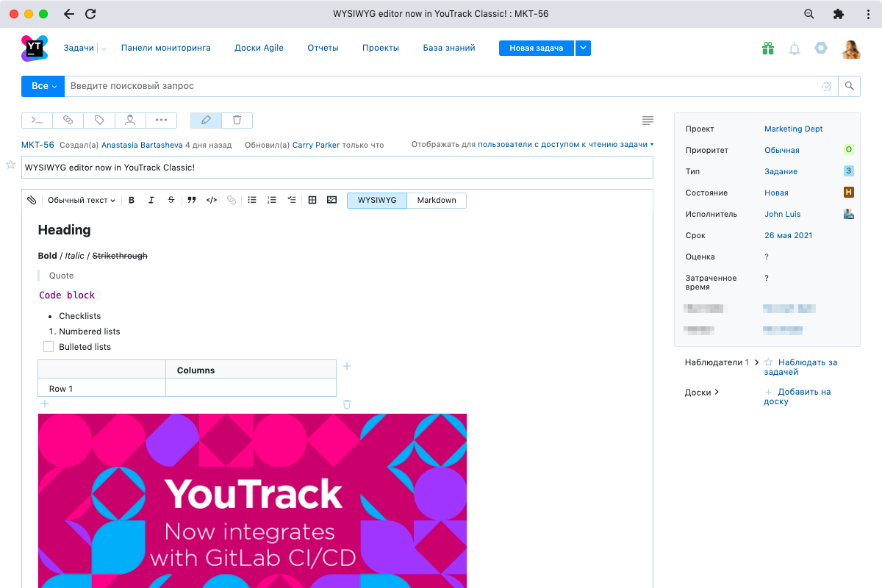The image size is (882, 588).
Task: Select the YouTrack GitLab banner image
Action: point(252,501)
